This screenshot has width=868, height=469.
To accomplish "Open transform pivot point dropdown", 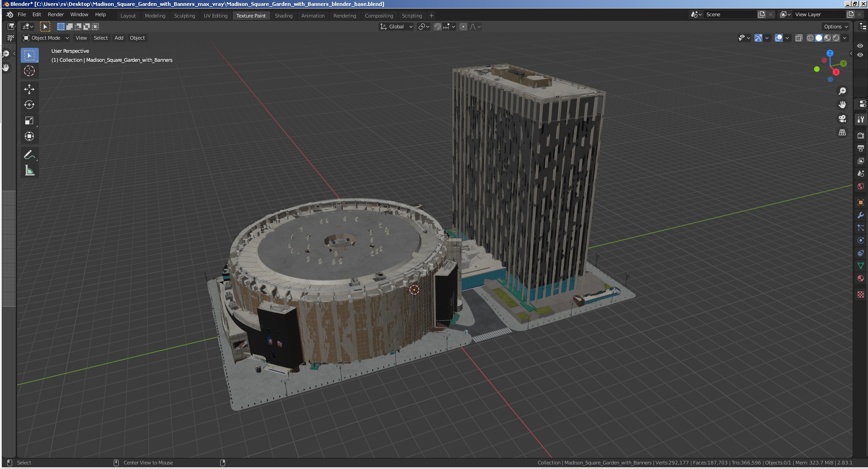I will point(424,27).
